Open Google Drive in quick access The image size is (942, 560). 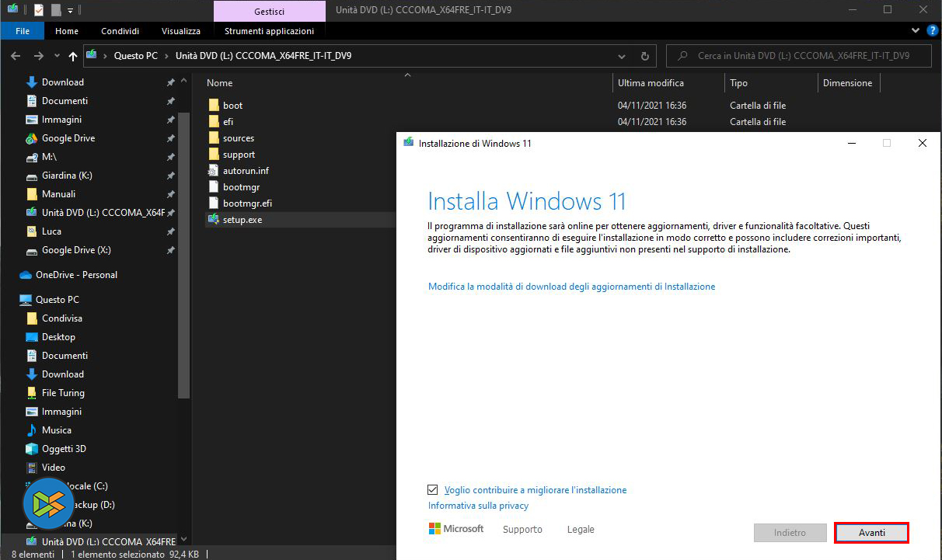pos(68,138)
